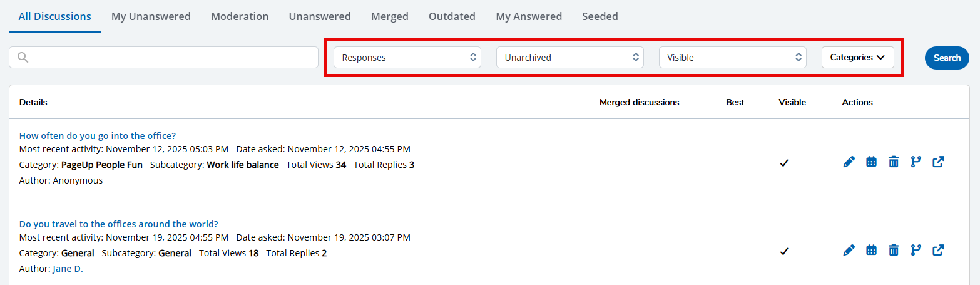Expand the Unarchived dropdown
Screen dimensions: 980x285
pyautogui.click(x=569, y=58)
